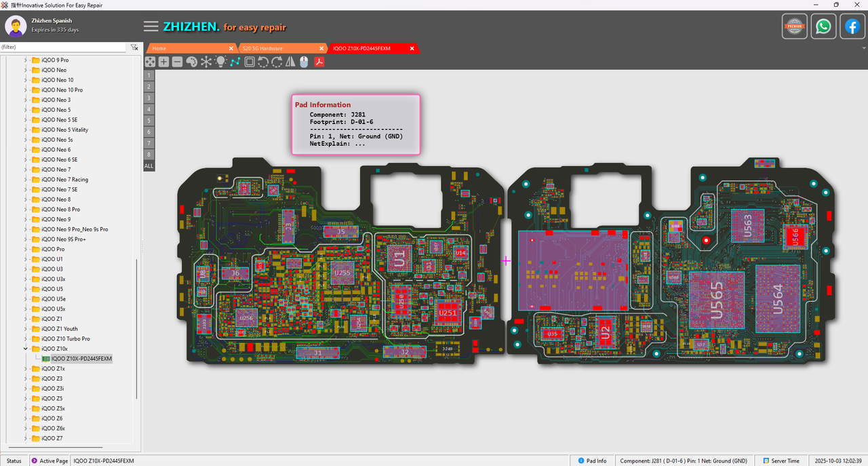Click the Pad Info status bar icon
868x466 pixels.
click(580, 461)
